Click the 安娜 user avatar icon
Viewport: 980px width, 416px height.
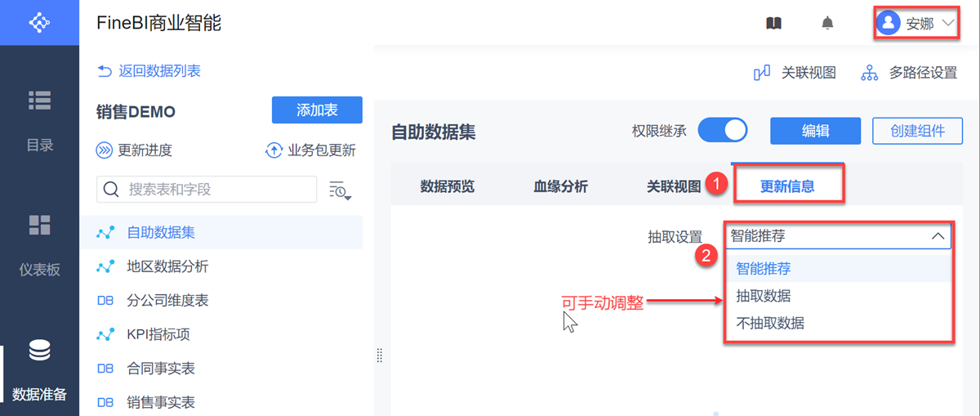(x=888, y=24)
